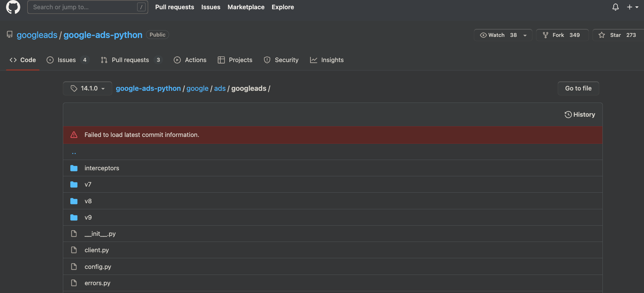Image resolution: width=644 pixels, height=293 pixels.
Task: Open google-ads-python breadcrumb link
Action: [148, 88]
